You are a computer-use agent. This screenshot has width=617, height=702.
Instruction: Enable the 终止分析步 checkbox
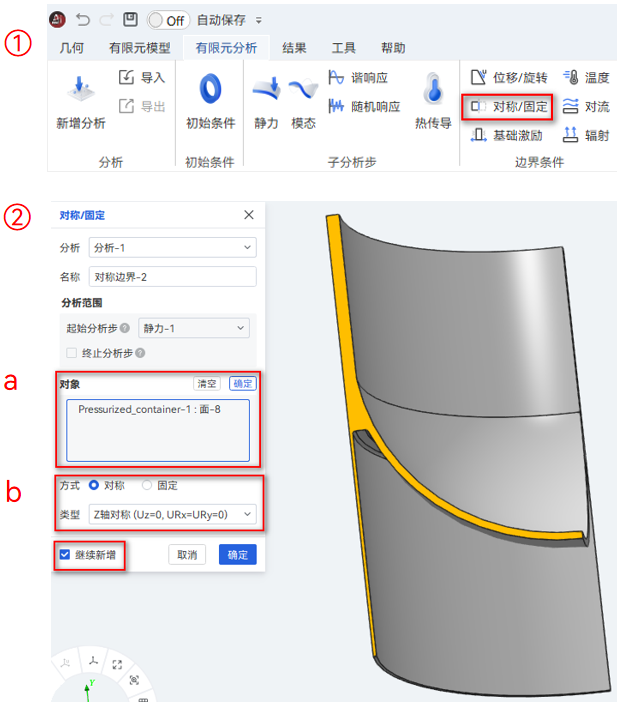(72, 353)
